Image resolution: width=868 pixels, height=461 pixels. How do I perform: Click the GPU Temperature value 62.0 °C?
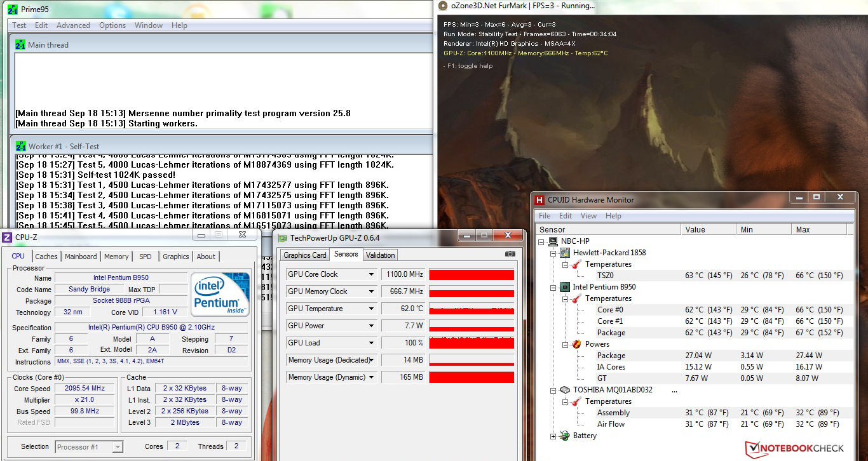pos(403,309)
